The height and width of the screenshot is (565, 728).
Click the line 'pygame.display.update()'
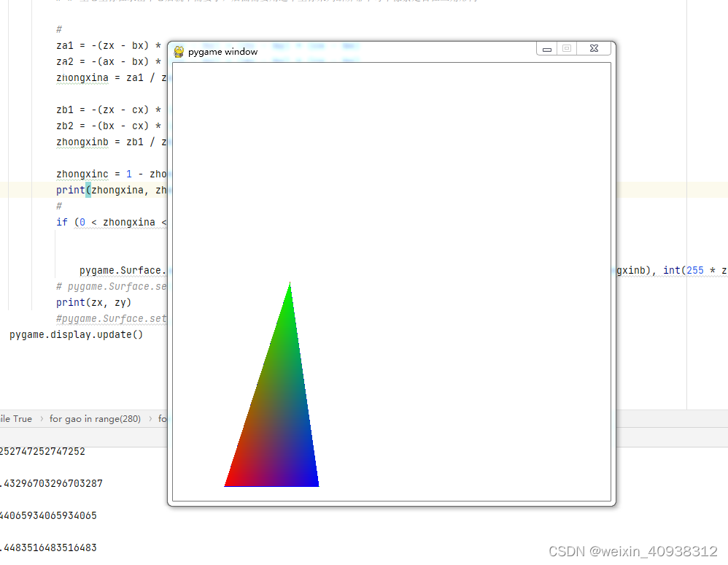pyautogui.click(x=76, y=334)
